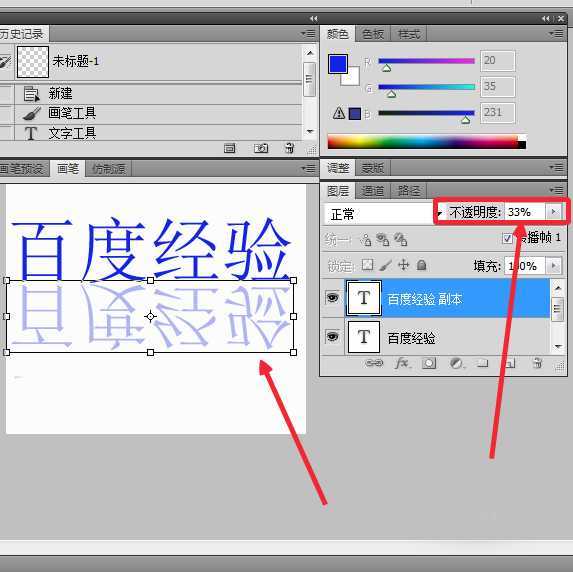Switch to the 仿制源 tab
573x572 pixels.
tap(108, 169)
